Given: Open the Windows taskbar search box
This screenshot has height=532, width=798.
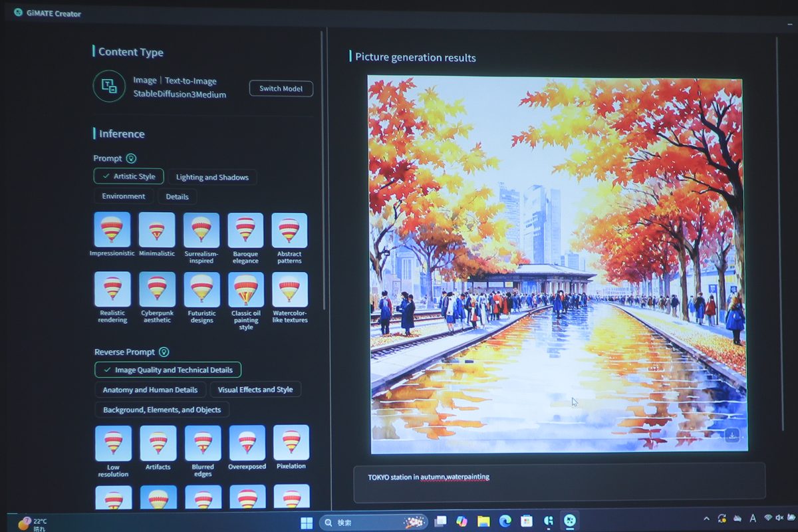Looking at the screenshot, I should coord(372,522).
